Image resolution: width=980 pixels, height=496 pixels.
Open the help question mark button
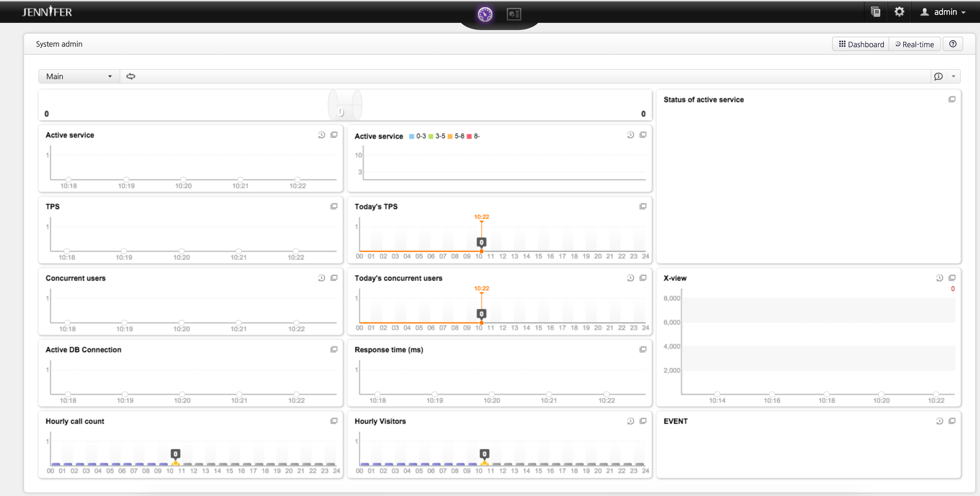pyautogui.click(x=953, y=44)
